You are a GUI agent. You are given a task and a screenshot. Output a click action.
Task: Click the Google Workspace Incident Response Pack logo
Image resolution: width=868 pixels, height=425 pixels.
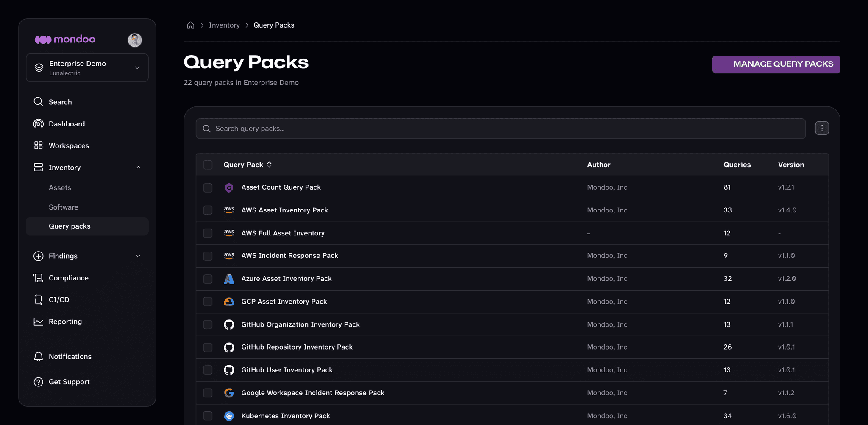pos(229,393)
